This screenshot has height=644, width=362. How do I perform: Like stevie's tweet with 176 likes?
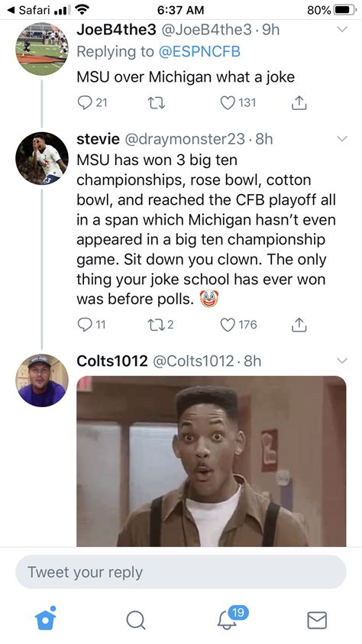239,325
